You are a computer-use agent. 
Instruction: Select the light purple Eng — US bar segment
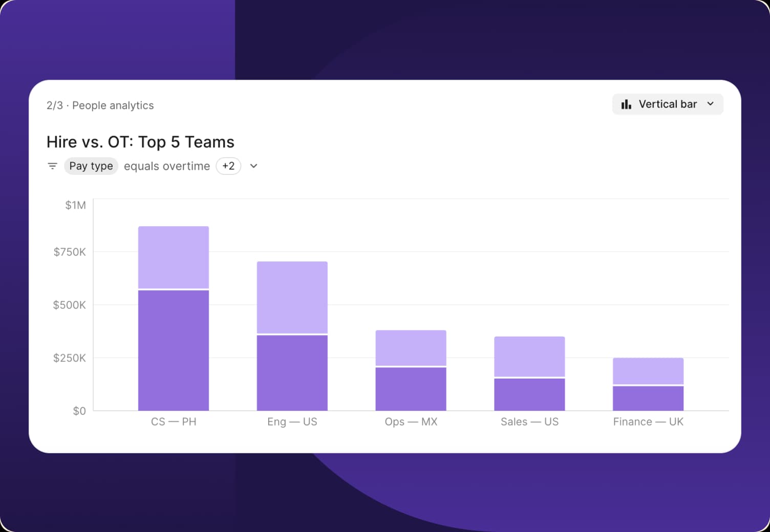click(x=292, y=298)
